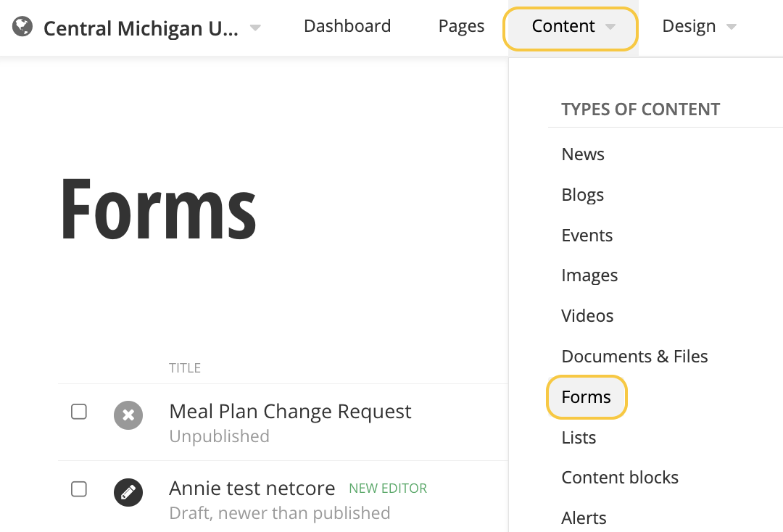This screenshot has width=783, height=532.
Task: Check the checkbox for Annie test netcore
Action: (x=78, y=489)
